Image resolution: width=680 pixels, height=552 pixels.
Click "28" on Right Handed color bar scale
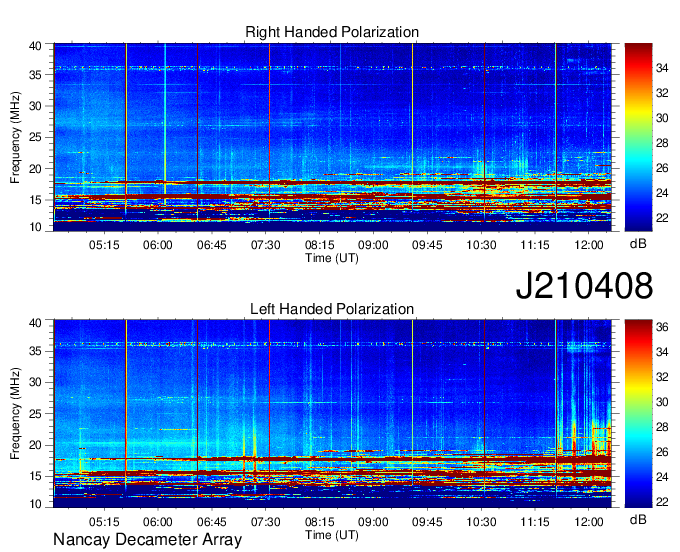(662, 143)
